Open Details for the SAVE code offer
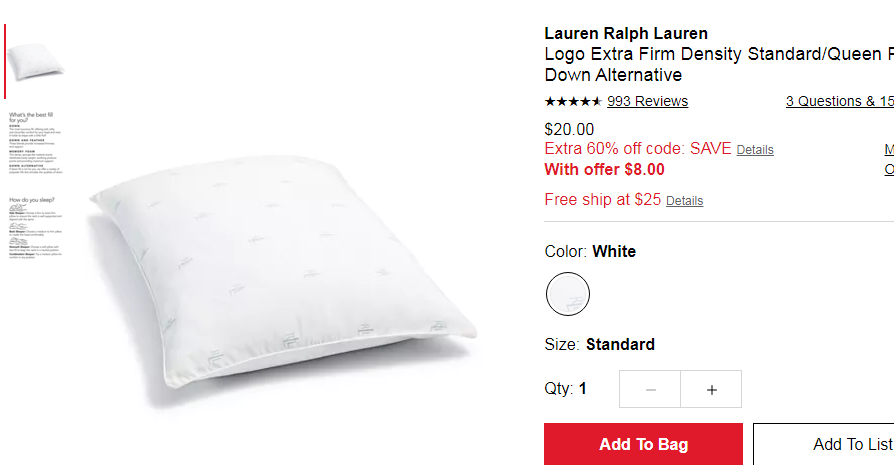Viewport: 894px width, 465px height. (755, 150)
